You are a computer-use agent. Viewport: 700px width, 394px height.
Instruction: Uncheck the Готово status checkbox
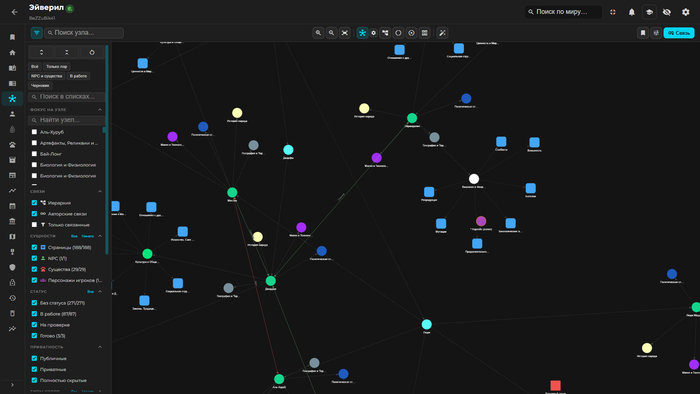[34, 336]
